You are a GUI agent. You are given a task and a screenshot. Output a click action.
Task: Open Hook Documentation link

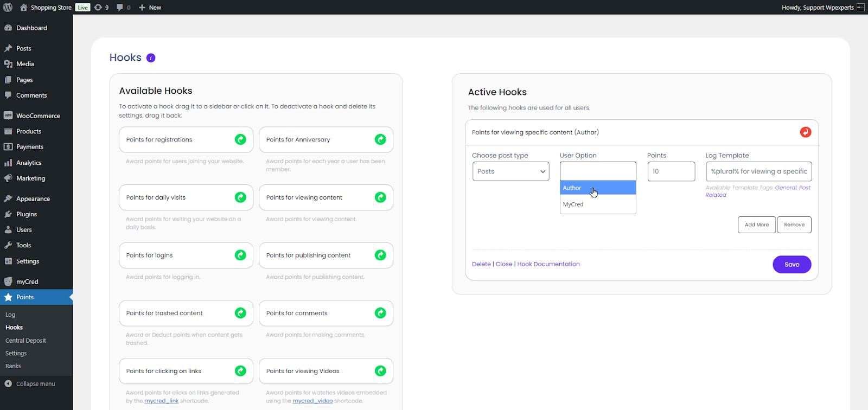point(548,264)
